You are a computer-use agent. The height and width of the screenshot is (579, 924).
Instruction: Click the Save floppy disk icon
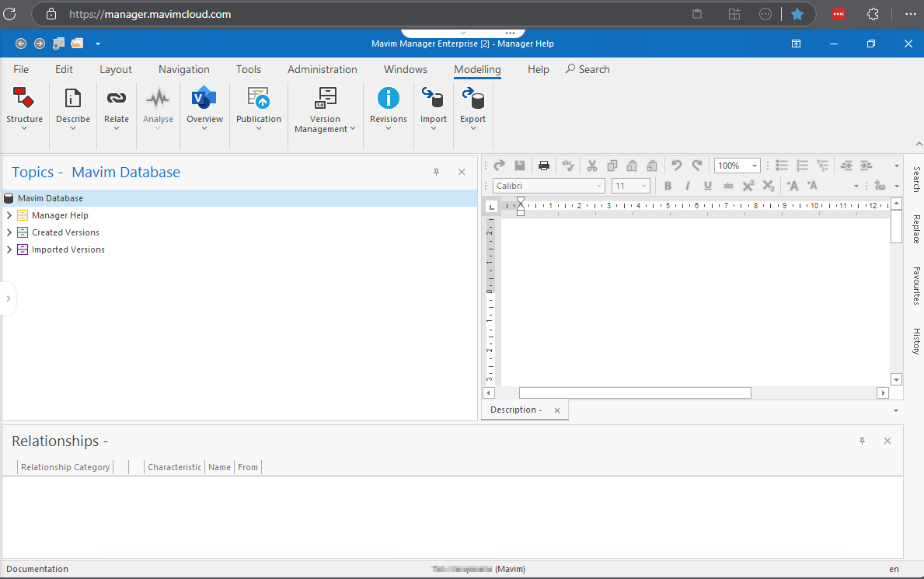[x=520, y=166]
